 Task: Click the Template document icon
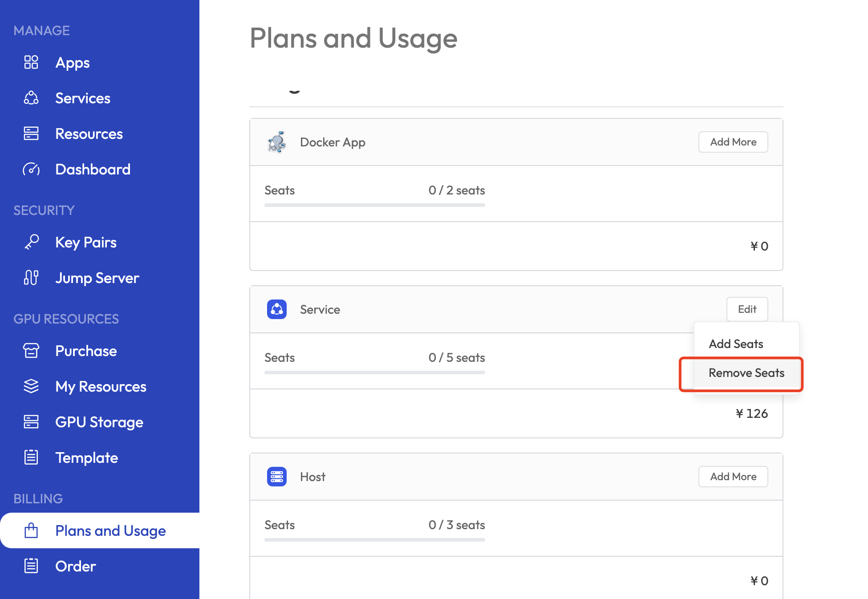click(31, 457)
